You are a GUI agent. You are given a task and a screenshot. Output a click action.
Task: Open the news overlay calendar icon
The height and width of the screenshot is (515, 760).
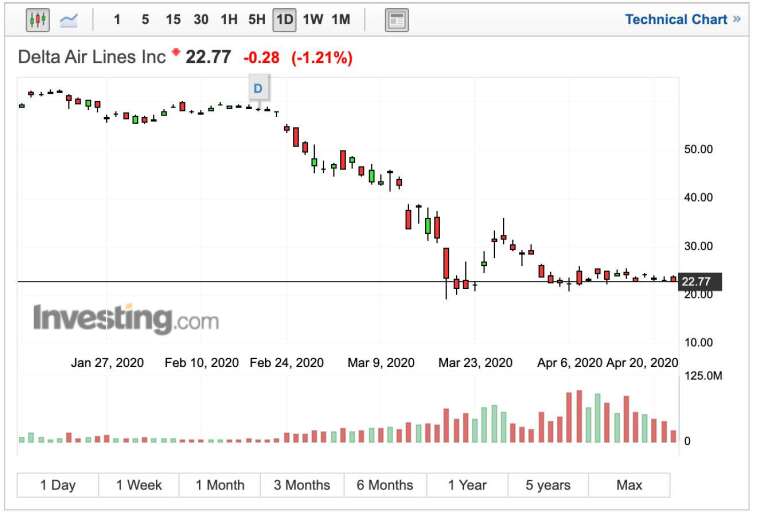[x=396, y=20]
